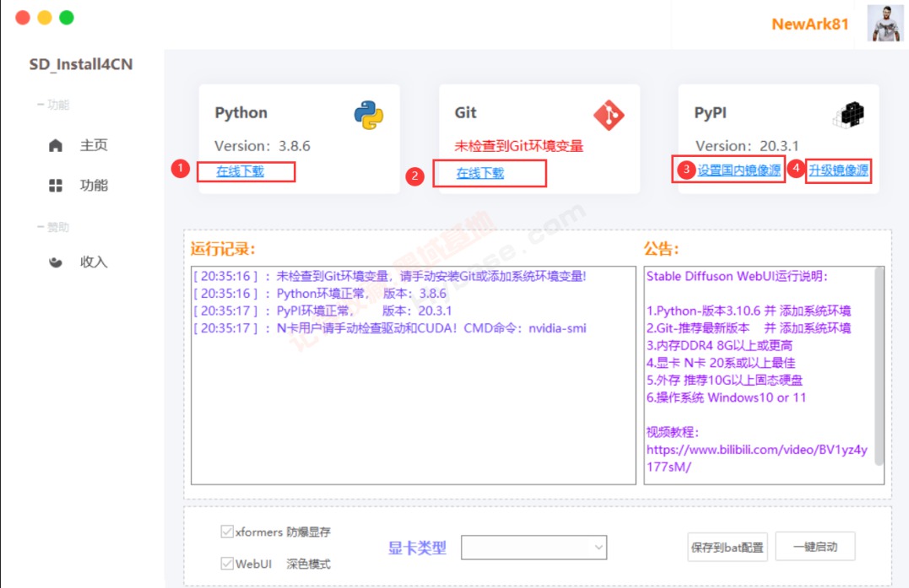Click the grid icon beside 功能
The width and height of the screenshot is (909, 588).
pyautogui.click(x=56, y=186)
